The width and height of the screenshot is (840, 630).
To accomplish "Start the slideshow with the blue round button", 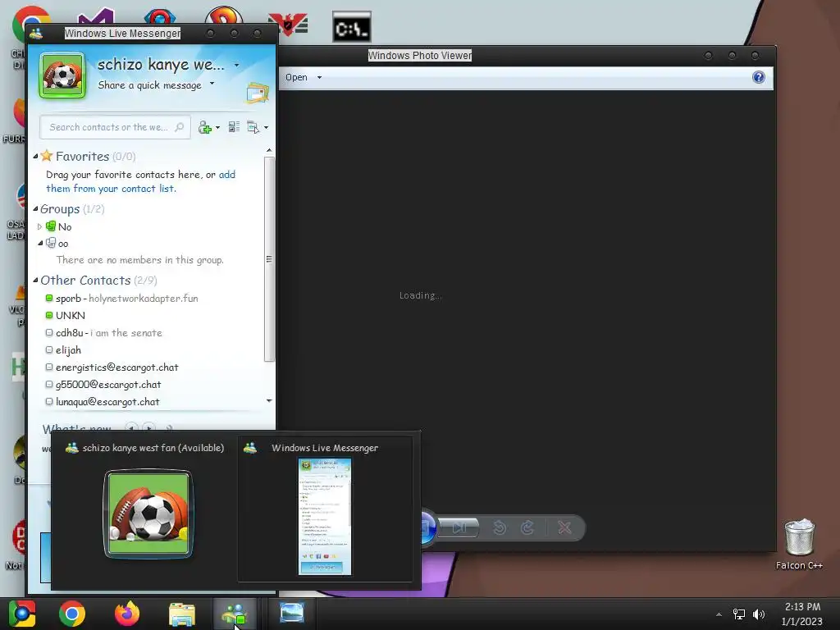I will (x=427, y=527).
